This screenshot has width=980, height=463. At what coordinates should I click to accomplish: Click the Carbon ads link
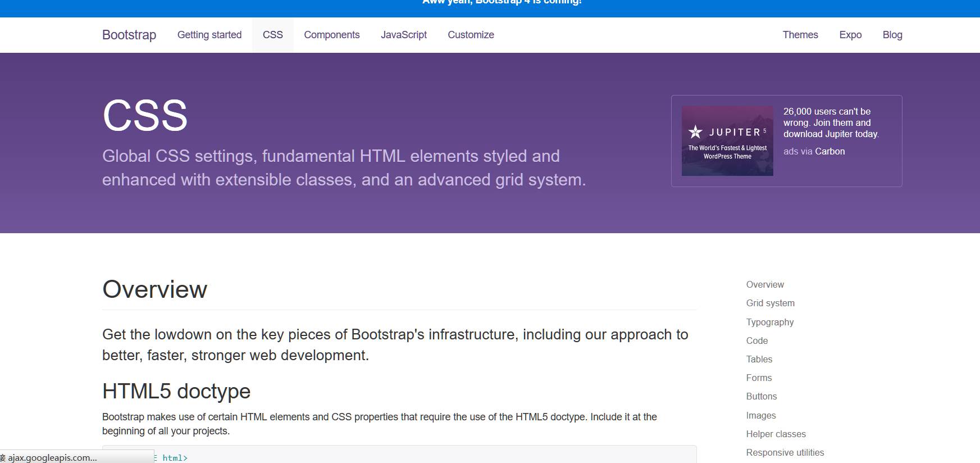[829, 151]
